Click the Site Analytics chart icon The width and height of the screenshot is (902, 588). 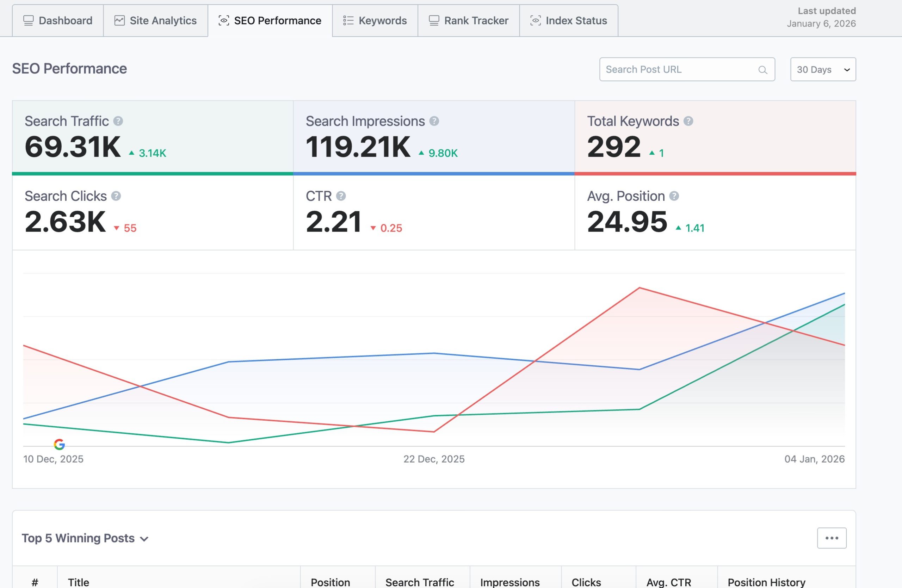(119, 20)
